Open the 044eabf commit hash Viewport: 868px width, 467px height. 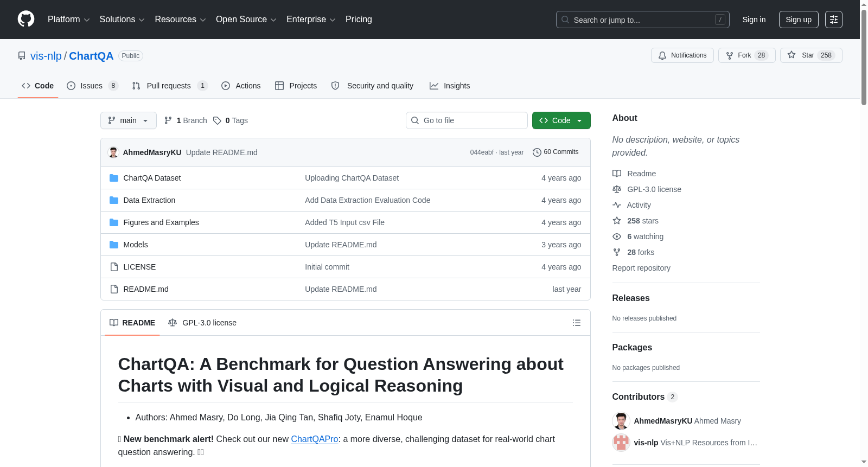[x=482, y=152]
